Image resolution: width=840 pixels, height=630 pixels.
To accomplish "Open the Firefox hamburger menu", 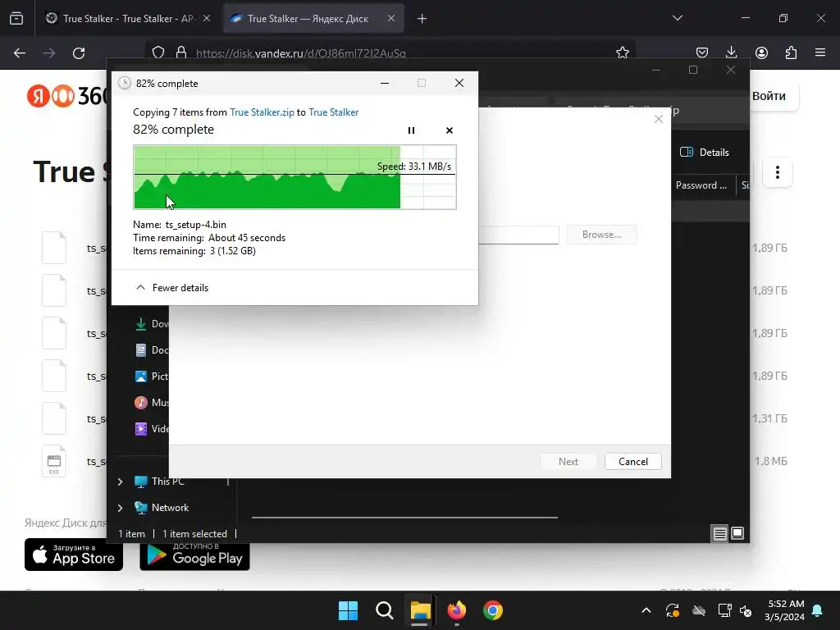I will click(x=820, y=52).
